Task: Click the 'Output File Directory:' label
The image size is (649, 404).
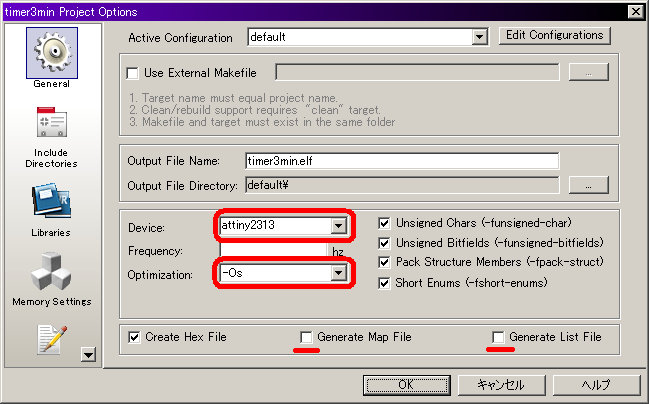Action: pos(183,186)
